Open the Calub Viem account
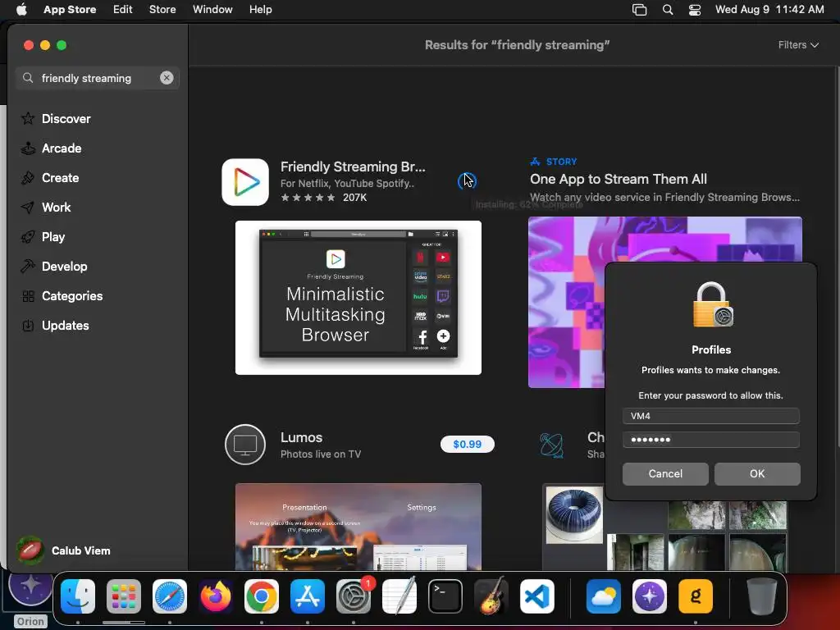The image size is (840, 630). pos(63,550)
